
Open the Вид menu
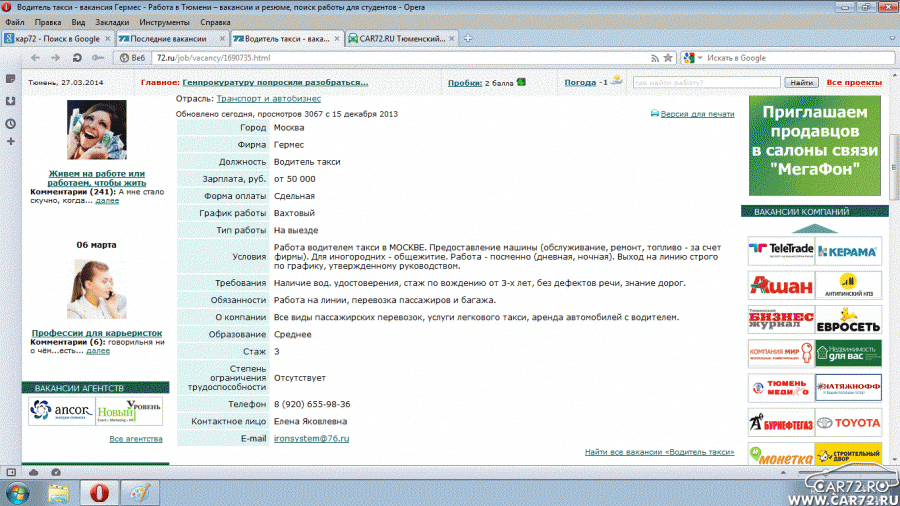[78, 22]
